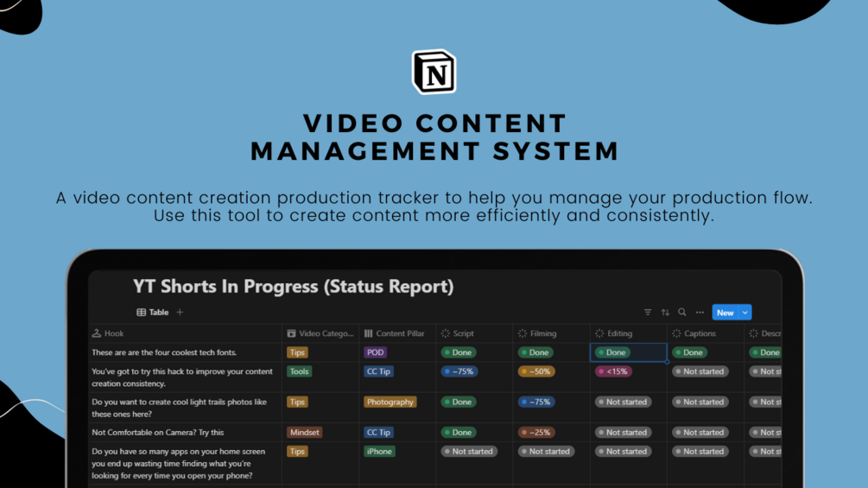Click Filming ~75% status in light trails row
The image size is (868, 488).
click(535, 402)
